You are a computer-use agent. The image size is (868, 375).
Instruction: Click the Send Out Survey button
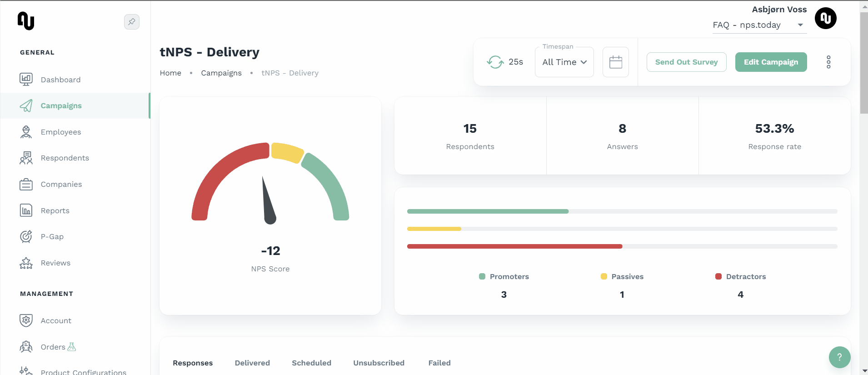click(x=686, y=62)
